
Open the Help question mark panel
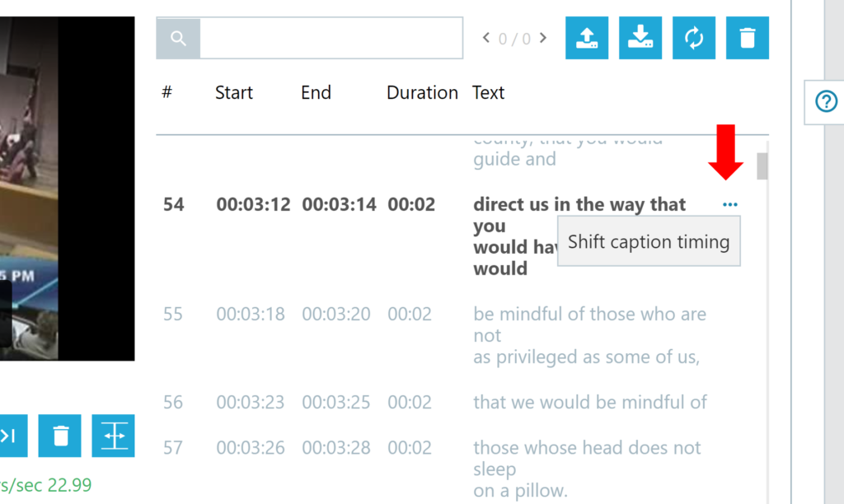pyautogui.click(x=825, y=102)
